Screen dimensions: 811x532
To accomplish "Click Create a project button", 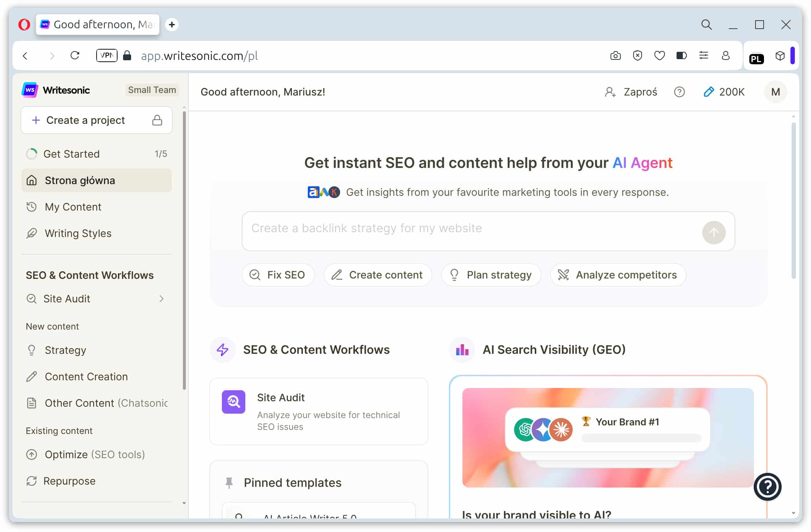I will coord(96,120).
